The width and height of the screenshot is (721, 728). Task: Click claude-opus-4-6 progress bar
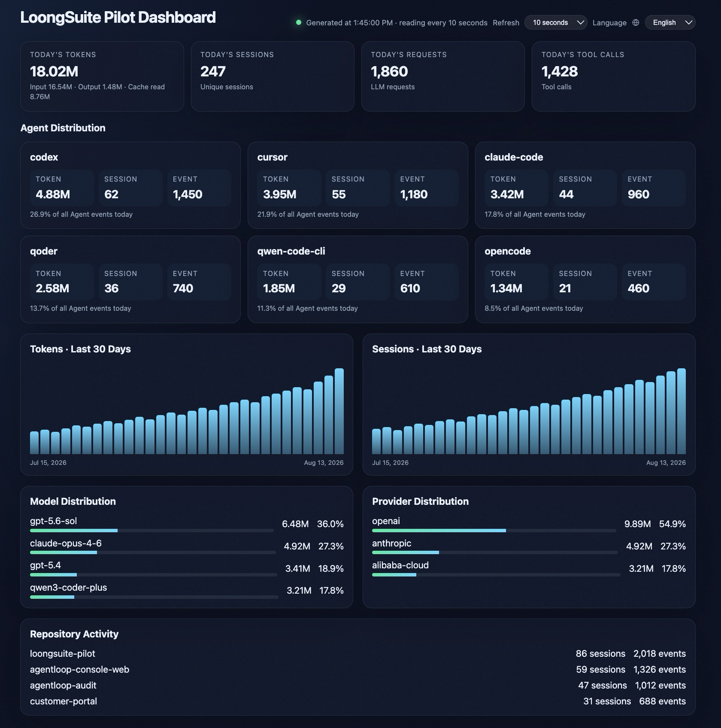153,552
